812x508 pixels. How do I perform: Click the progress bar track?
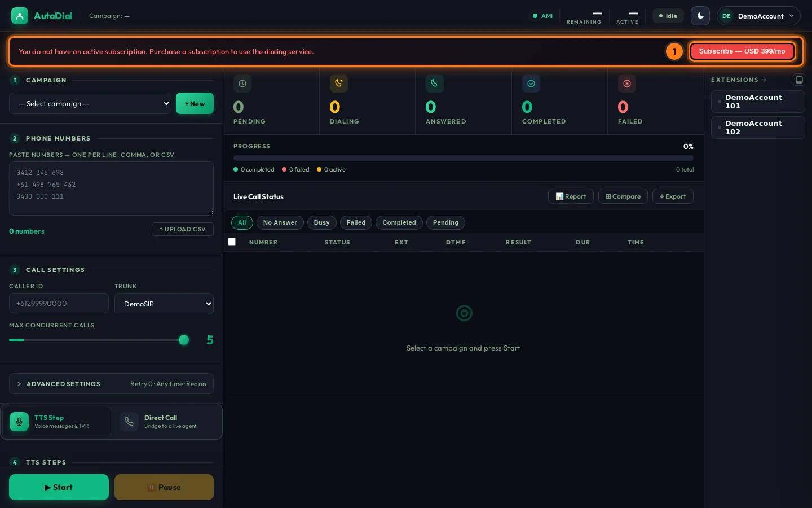[x=464, y=158]
